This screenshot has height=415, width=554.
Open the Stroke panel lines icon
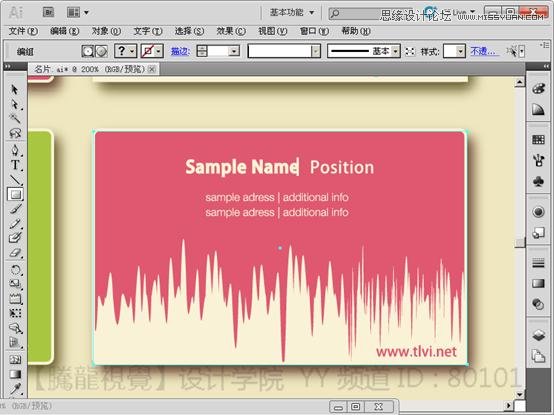point(538,263)
